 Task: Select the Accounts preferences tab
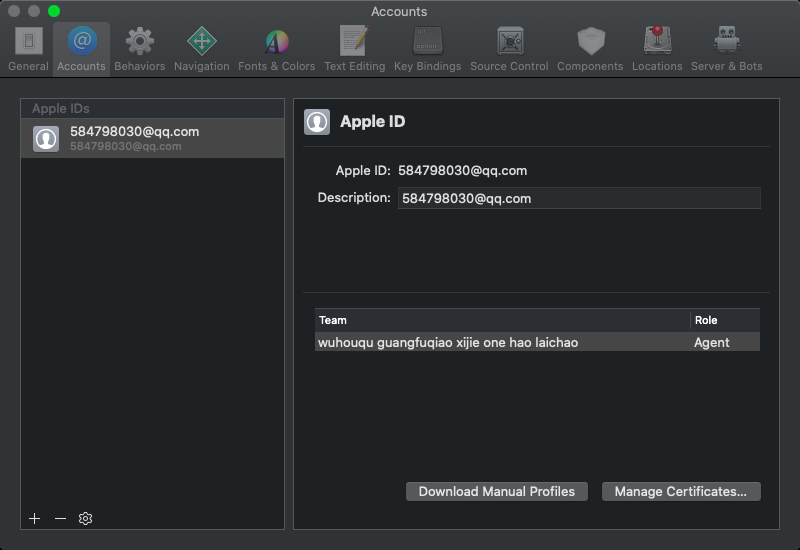tap(82, 49)
